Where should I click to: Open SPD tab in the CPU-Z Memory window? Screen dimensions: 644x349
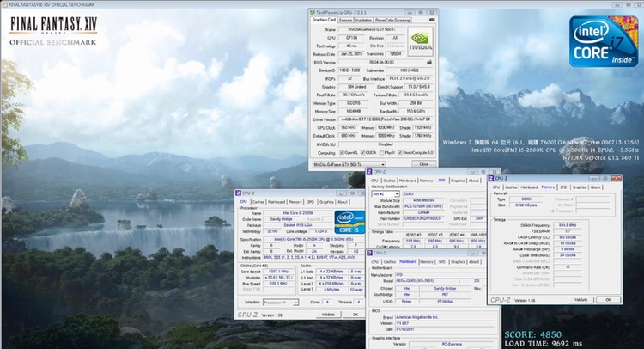tap(563, 187)
